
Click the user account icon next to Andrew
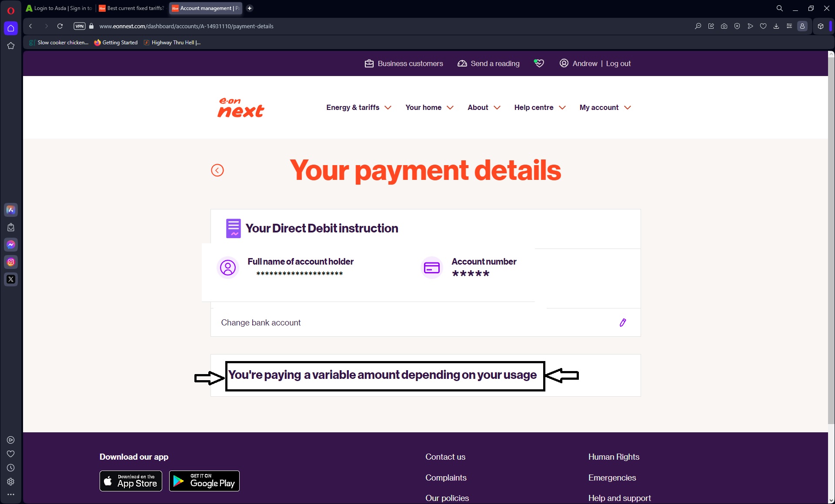point(564,63)
